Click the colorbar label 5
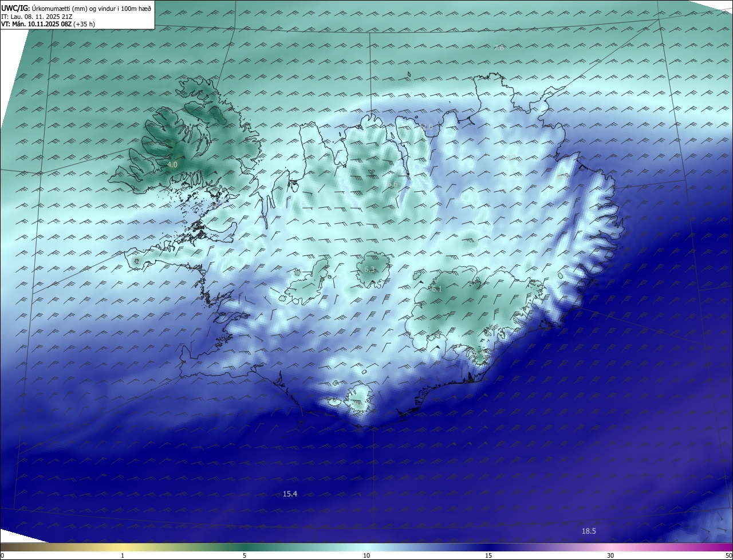The width and height of the screenshot is (733, 560). (x=245, y=555)
